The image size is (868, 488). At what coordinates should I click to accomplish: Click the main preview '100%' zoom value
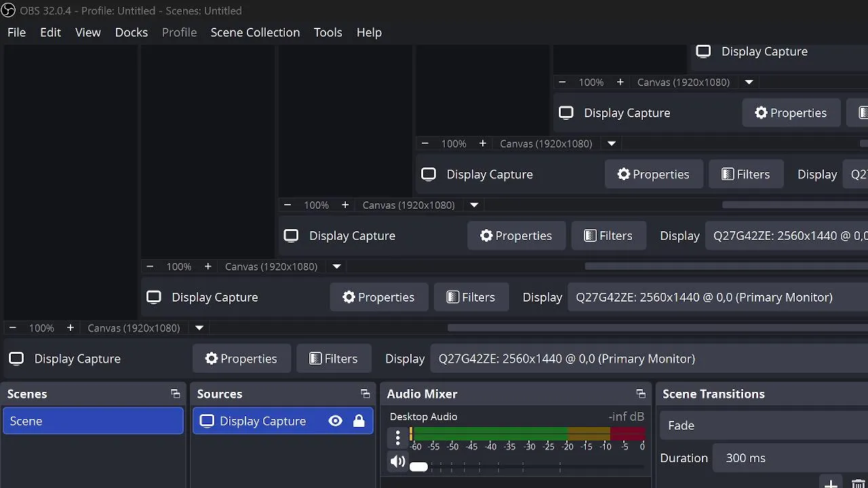pyautogui.click(x=41, y=328)
